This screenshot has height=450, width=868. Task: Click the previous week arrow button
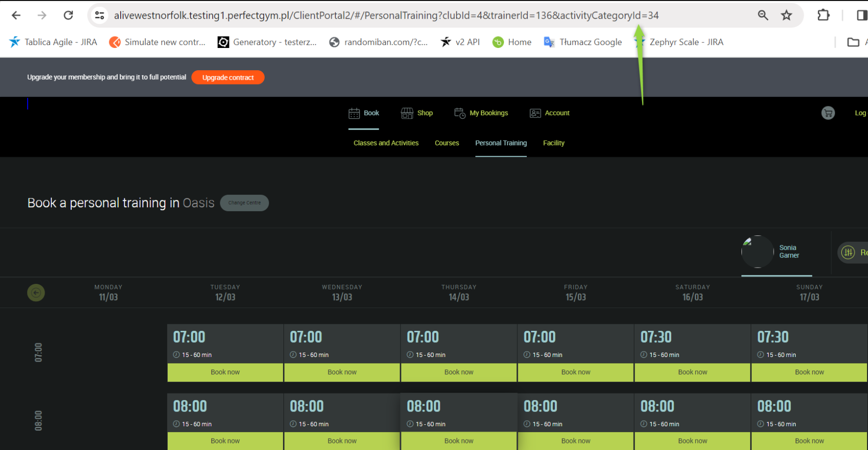click(x=36, y=293)
